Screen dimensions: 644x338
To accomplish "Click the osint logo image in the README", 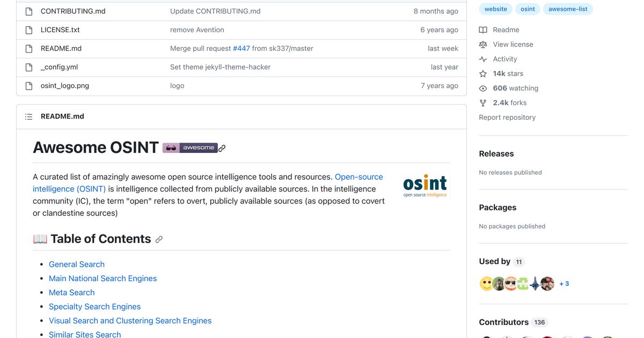I will pyautogui.click(x=425, y=185).
